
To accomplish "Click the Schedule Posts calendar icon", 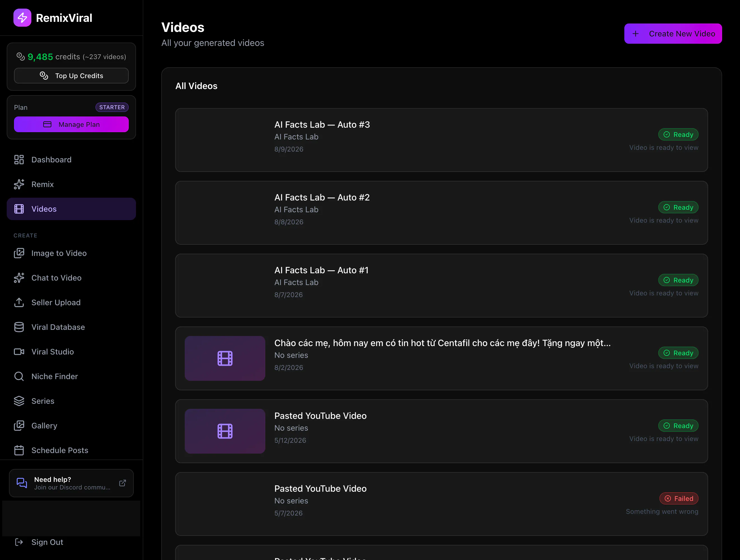I will tap(19, 450).
